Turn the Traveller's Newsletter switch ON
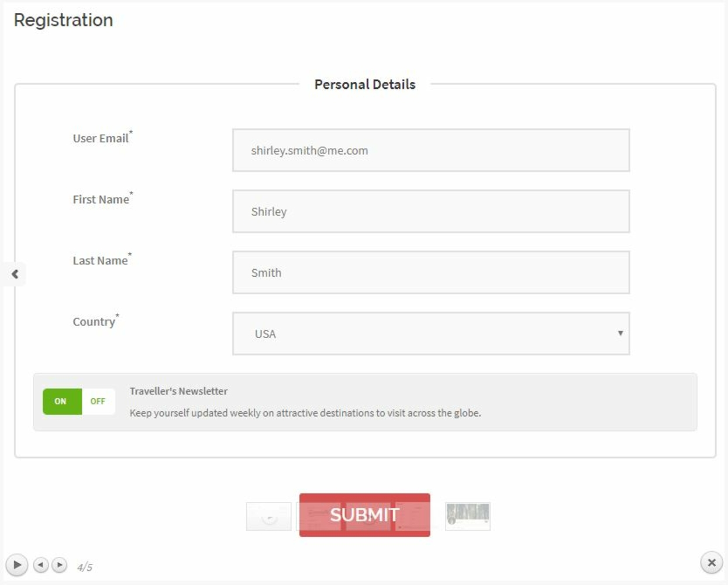Screen dimensions: 728x585 point(62,401)
